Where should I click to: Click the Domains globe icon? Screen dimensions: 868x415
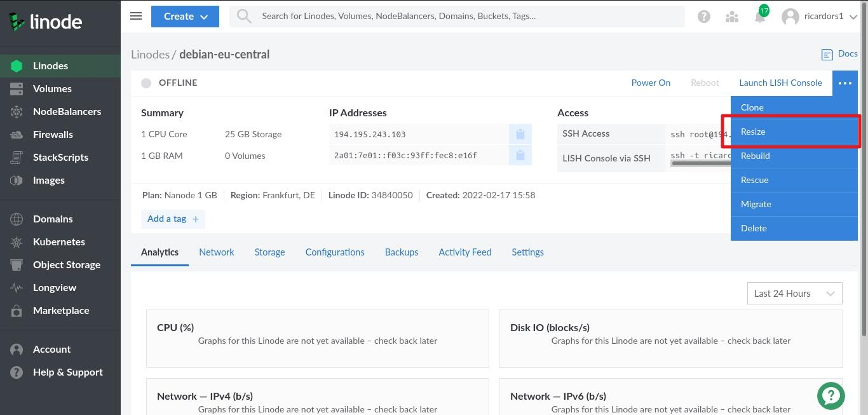point(17,219)
